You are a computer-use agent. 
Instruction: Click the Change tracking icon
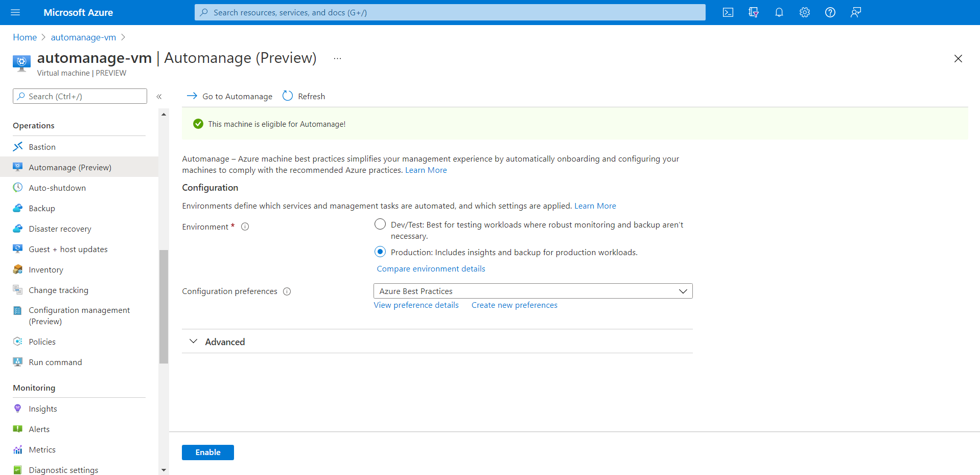click(18, 290)
